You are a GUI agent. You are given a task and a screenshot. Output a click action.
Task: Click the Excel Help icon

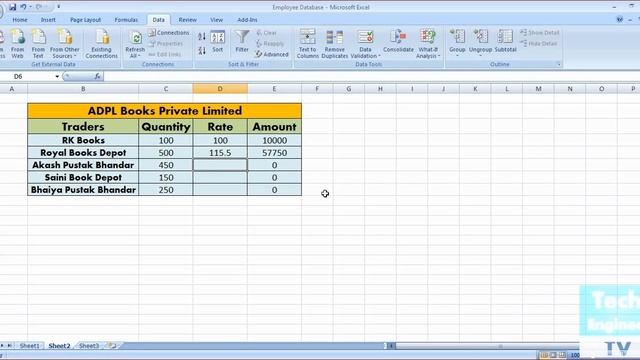click(620, 20)
